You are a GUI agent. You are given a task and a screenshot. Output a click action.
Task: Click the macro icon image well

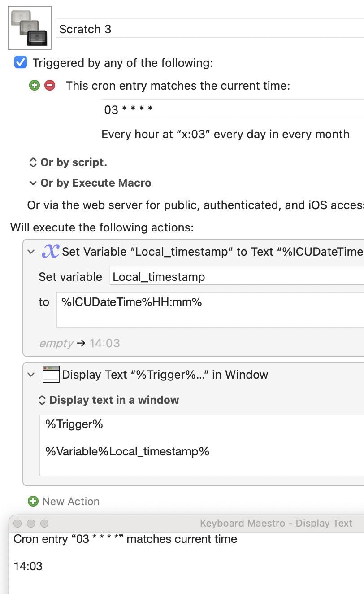point(30,28)
